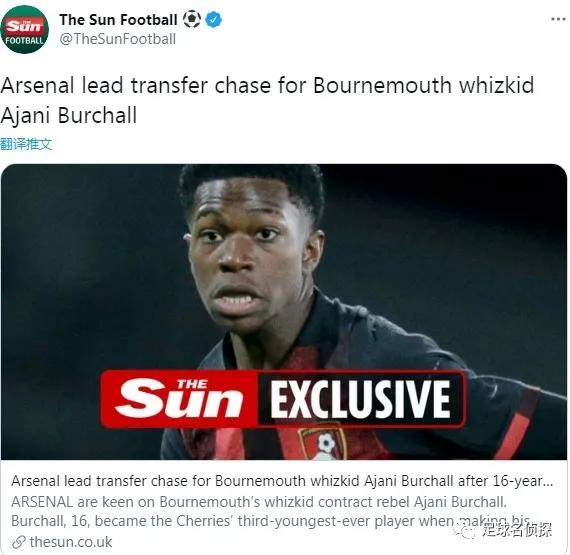Image resolution: width=570 pixels, height=555 pixels.
Task: Click the article description starting ARSENAL are keen
Action: [259, 502]
